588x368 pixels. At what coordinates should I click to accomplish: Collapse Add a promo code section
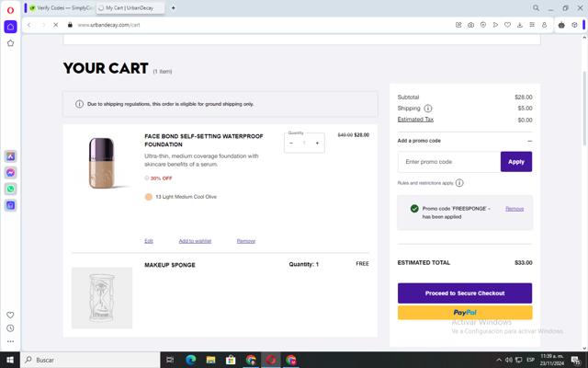tap(529, 141)
